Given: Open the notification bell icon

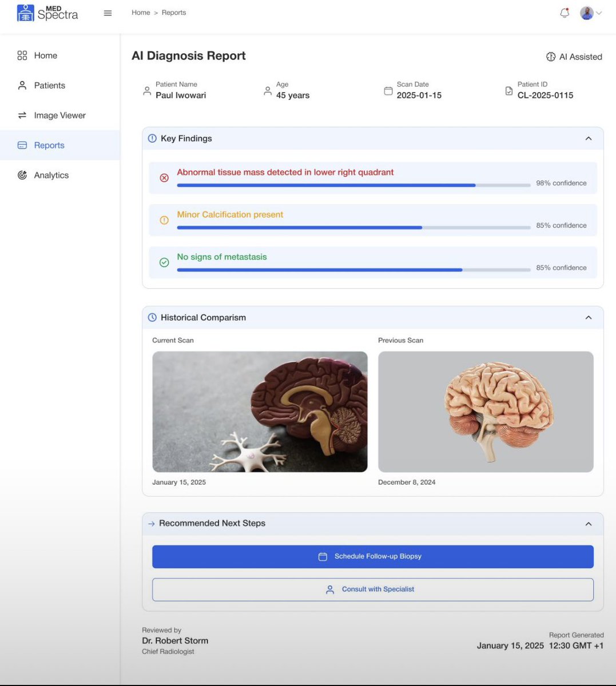Looking at the screenshot, I should (564, 13).
